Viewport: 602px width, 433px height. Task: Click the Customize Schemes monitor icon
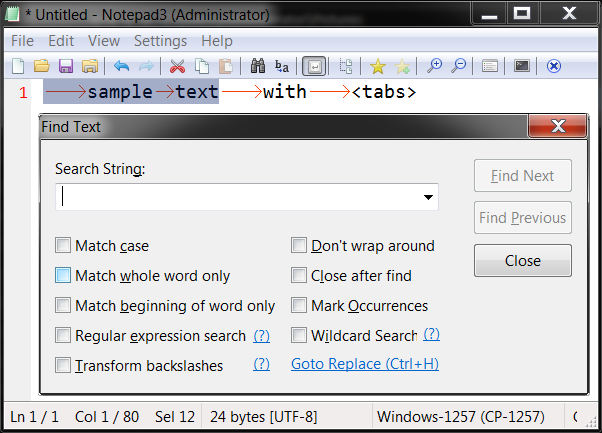522,66
